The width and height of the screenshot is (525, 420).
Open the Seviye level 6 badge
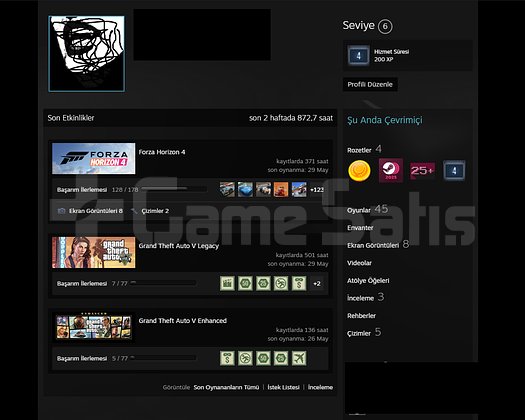click(x=385, y=26)
